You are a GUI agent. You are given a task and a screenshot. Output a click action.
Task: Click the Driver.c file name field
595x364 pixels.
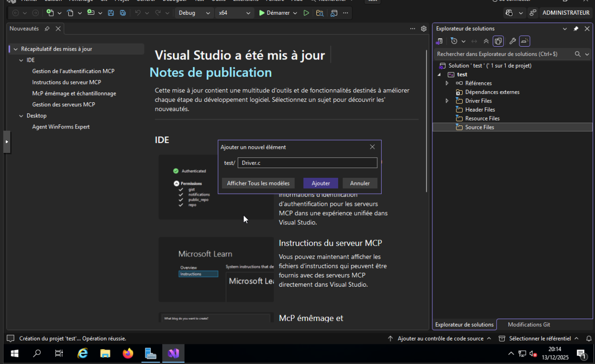pyautogui.click(x=307, y=163)
